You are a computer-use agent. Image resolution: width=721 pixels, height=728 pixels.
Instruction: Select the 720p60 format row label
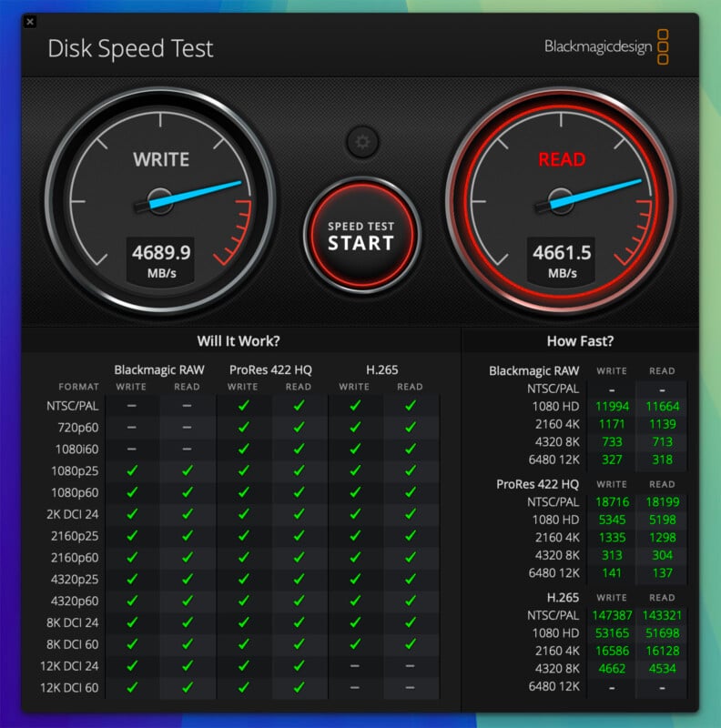pyautogui.click(x=78, y=428)
